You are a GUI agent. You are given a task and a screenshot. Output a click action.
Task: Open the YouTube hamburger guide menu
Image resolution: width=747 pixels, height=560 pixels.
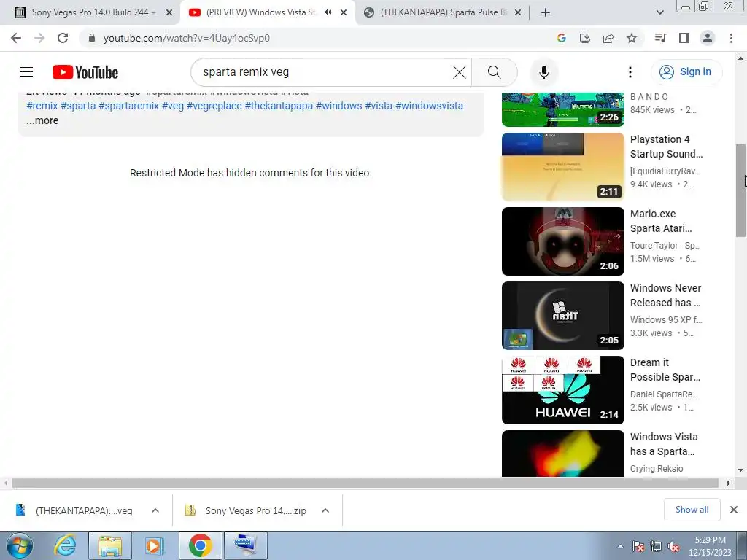pyautogui.click(x=26, y=72)
